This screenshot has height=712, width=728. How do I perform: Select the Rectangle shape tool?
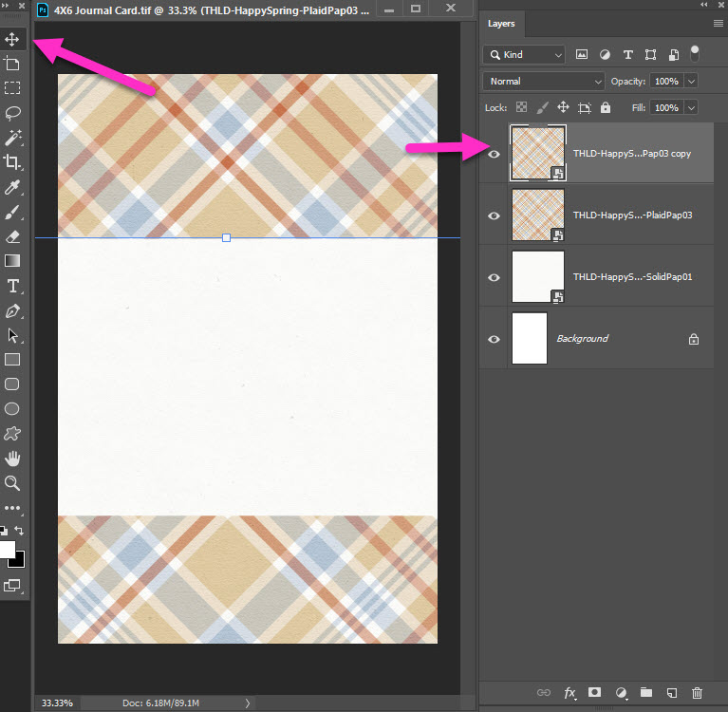12,360
